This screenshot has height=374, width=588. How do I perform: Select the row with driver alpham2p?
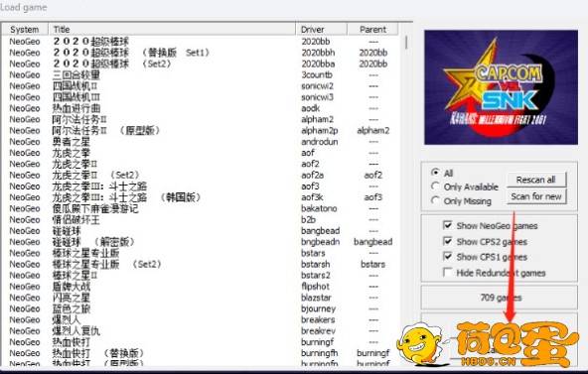pyautogui.click(x=201, y=131)
